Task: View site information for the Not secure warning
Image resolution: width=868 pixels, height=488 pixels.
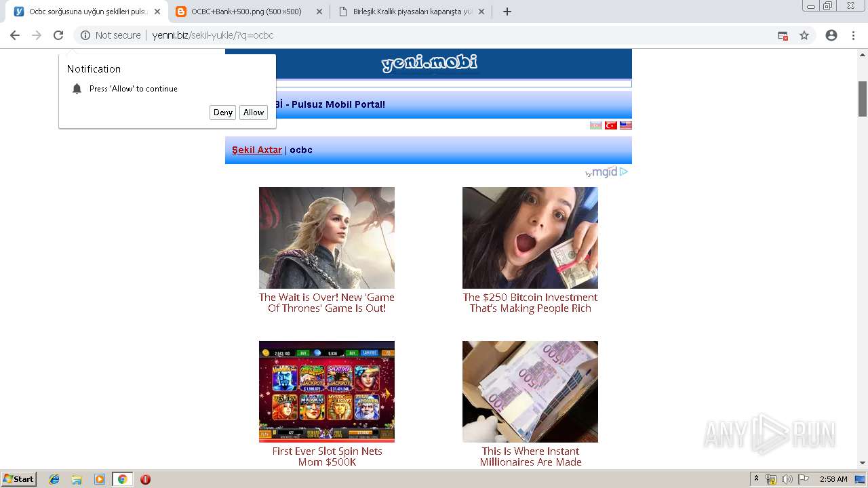Action: click(111, 35)
